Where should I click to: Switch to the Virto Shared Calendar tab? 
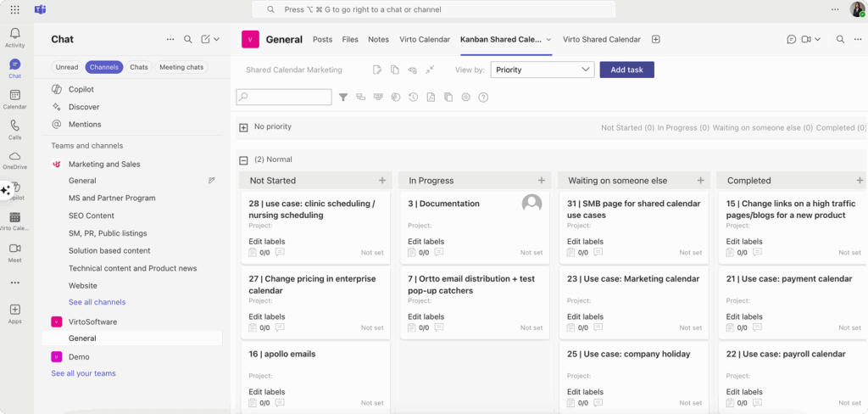[x=602, y=39]
